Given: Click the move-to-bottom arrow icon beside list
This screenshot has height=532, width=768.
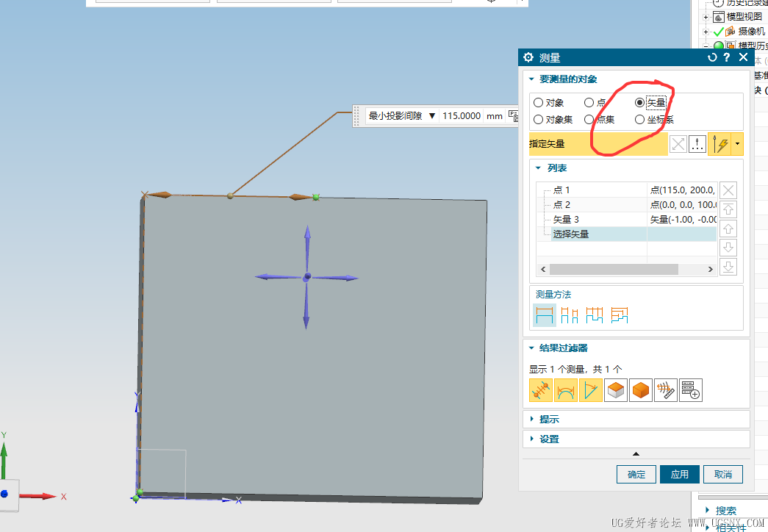Looking at the screenshot, I should click(728, 267).
